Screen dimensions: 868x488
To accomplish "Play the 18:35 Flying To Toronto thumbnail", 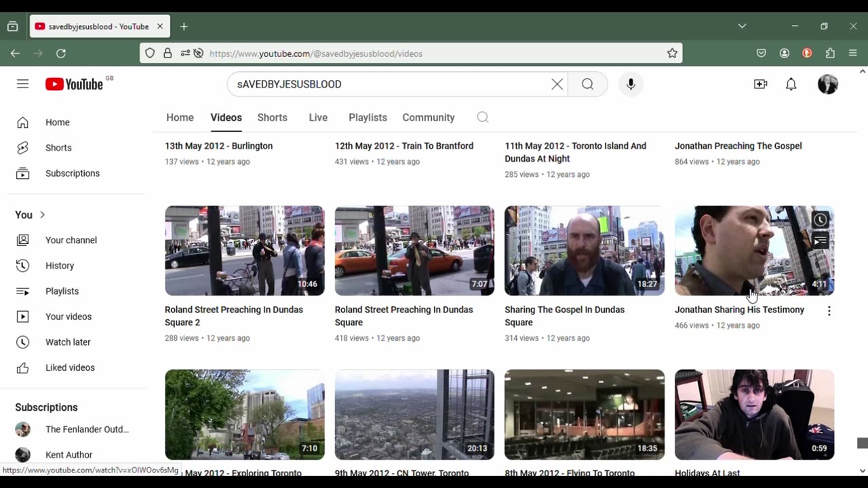I will [585, 414].
